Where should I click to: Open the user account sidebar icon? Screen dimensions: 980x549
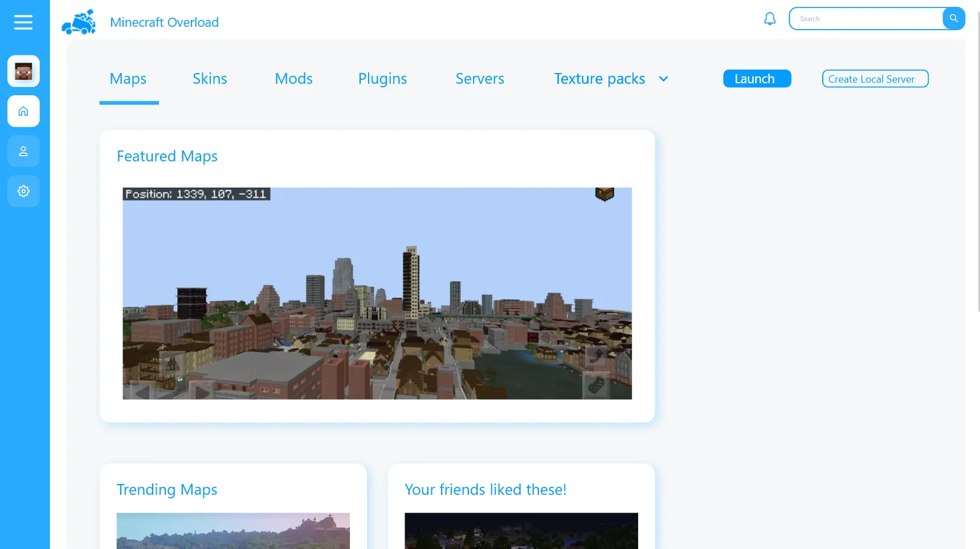(x=23, y=151)
